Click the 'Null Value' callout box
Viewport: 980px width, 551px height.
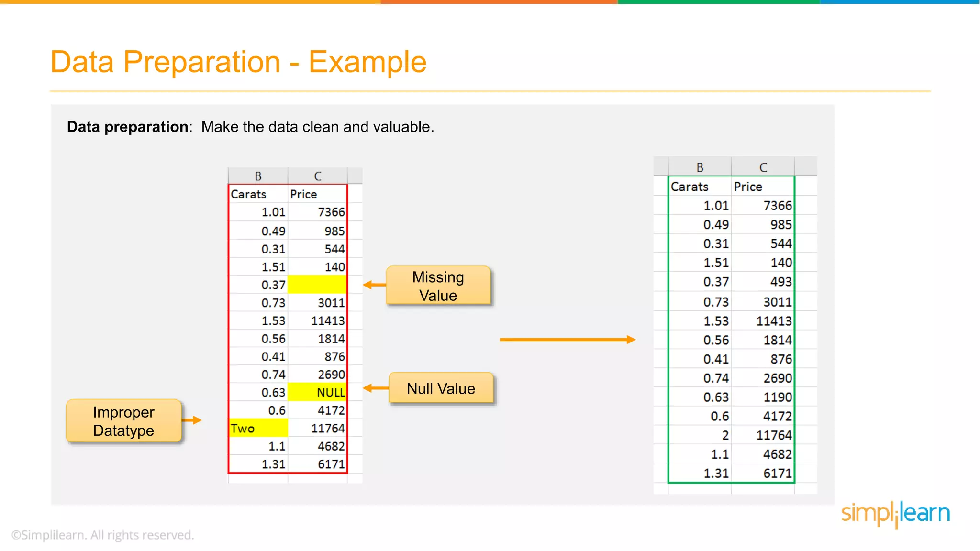pos(441,388)
